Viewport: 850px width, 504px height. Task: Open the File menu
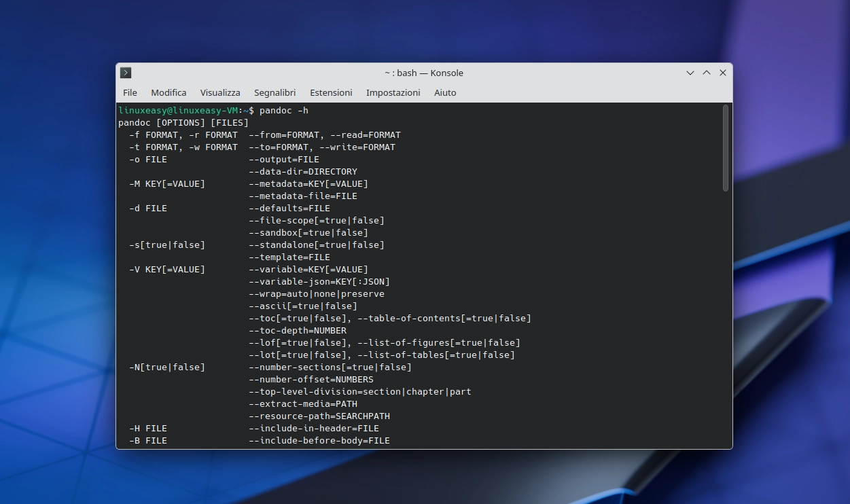tap(130, 92)
